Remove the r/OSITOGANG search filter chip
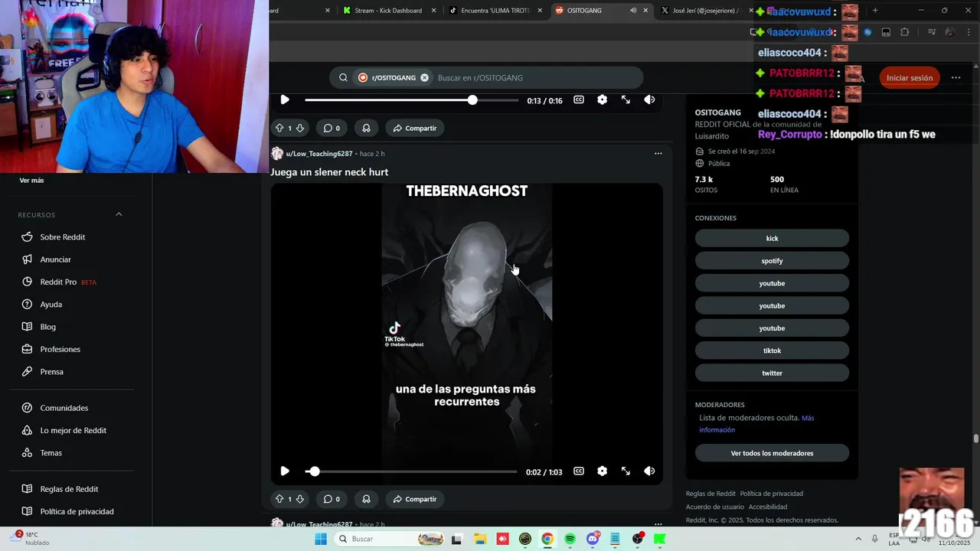Screen dimensions: 980x551 (x=424, y=77)
